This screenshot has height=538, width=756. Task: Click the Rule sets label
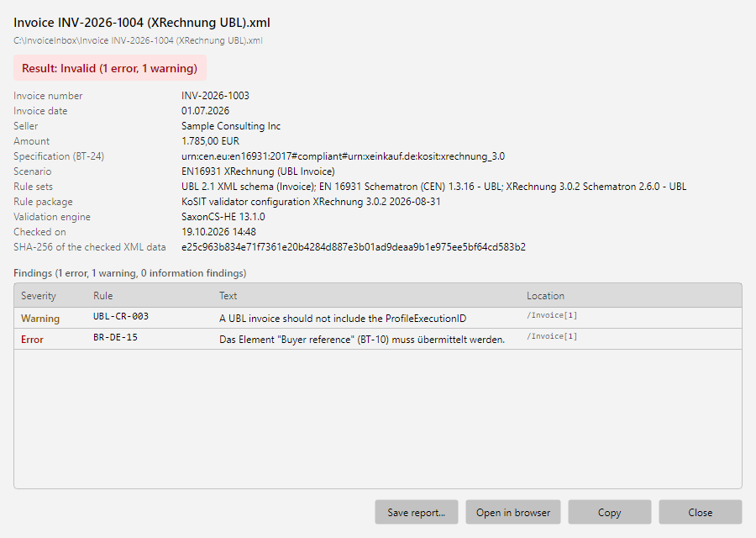tap(33, 187)
